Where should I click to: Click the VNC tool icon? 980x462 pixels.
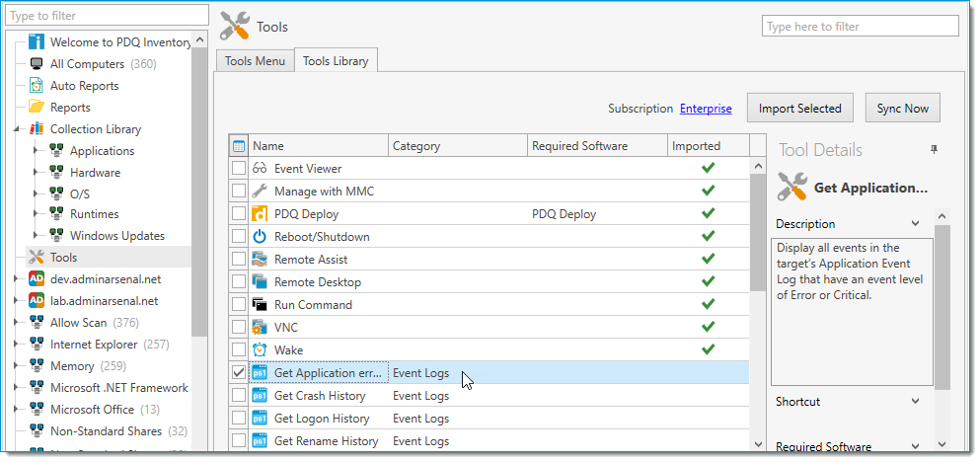(260, 328)
